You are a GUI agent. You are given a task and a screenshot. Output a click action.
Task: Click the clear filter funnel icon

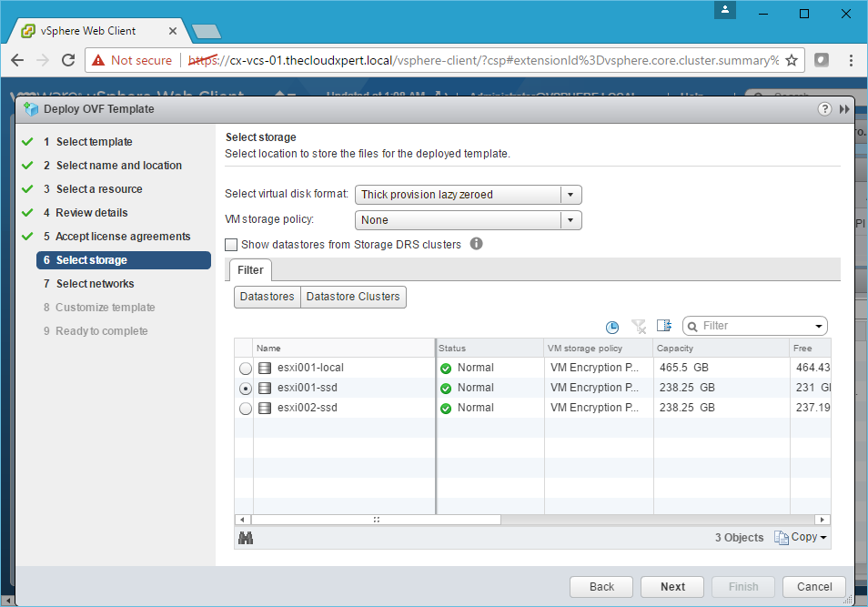(x=638, y=327)
